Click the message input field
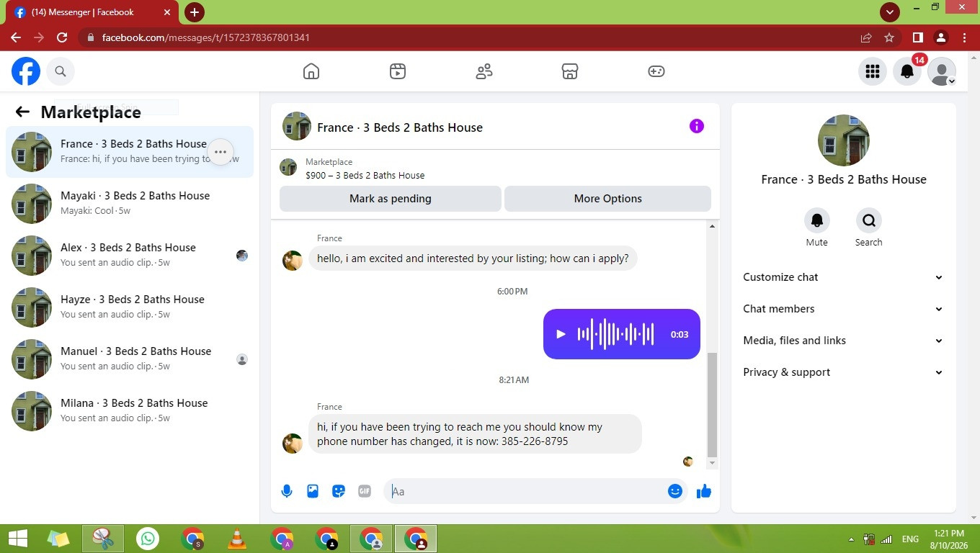 526,491
